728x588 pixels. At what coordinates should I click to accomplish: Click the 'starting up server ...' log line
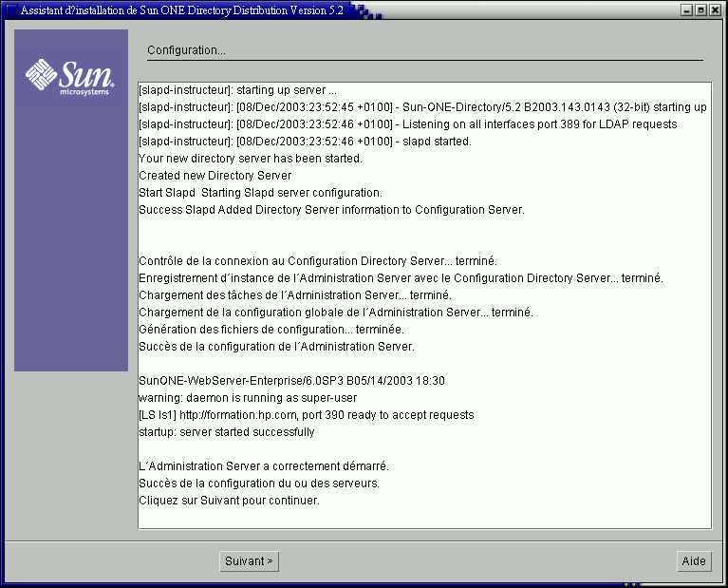click(x=238, y=89)
